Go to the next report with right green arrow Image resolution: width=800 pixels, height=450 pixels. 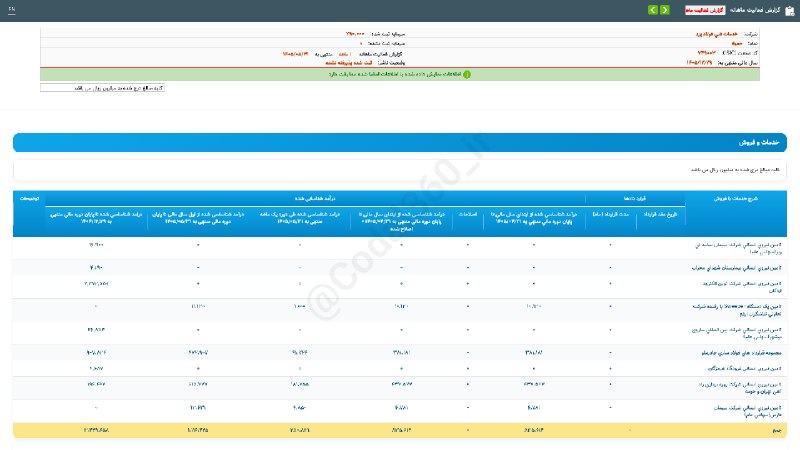tap(665, 10)
